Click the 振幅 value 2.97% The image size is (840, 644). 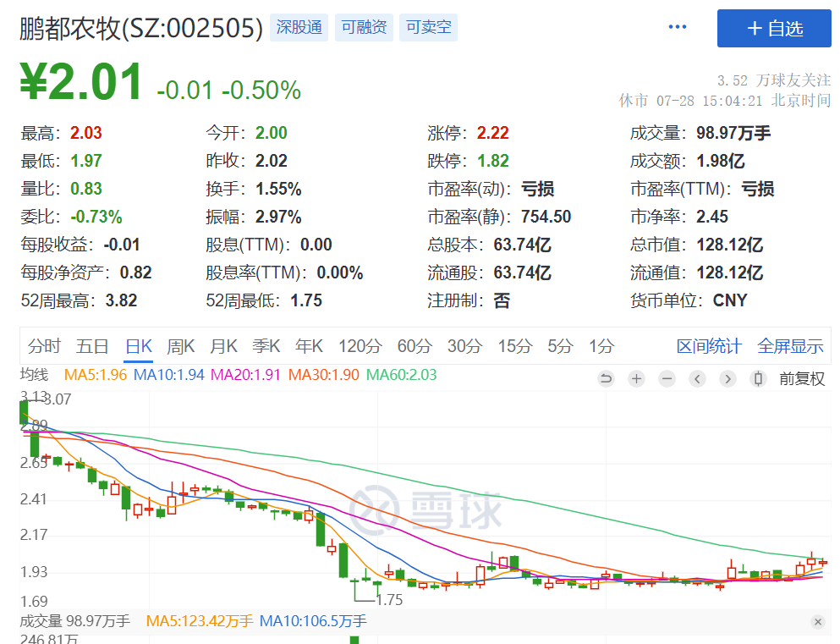click(278, 217)
